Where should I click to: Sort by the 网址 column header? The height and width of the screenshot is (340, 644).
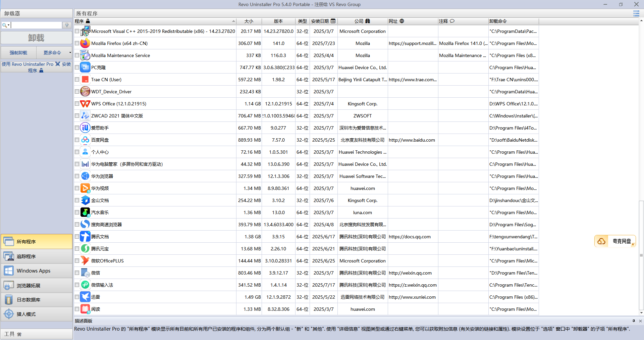click(413, 21)
